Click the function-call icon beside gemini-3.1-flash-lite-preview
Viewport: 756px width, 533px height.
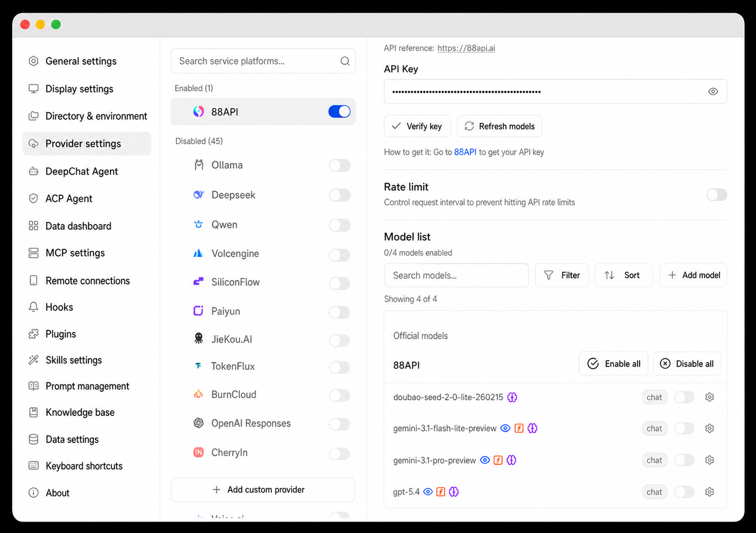519,428
